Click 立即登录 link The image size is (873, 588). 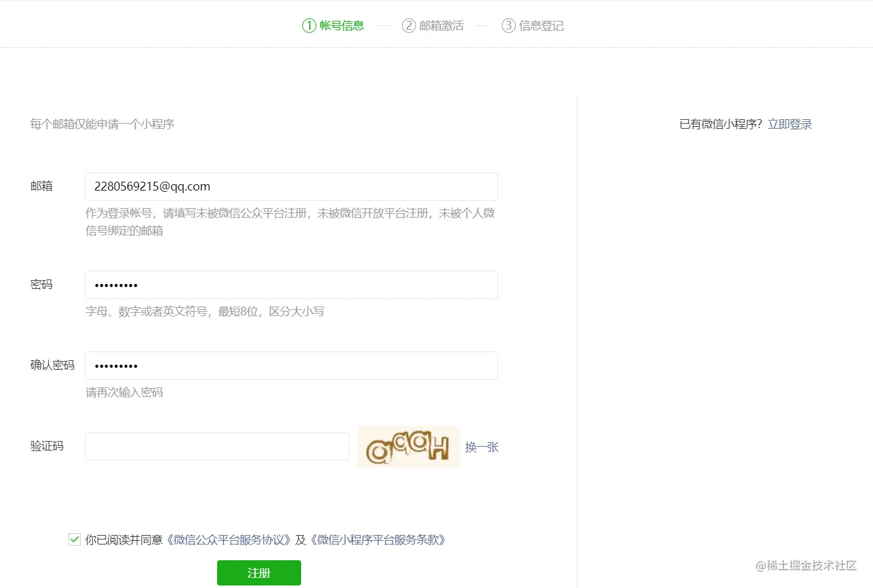point(790,124)
